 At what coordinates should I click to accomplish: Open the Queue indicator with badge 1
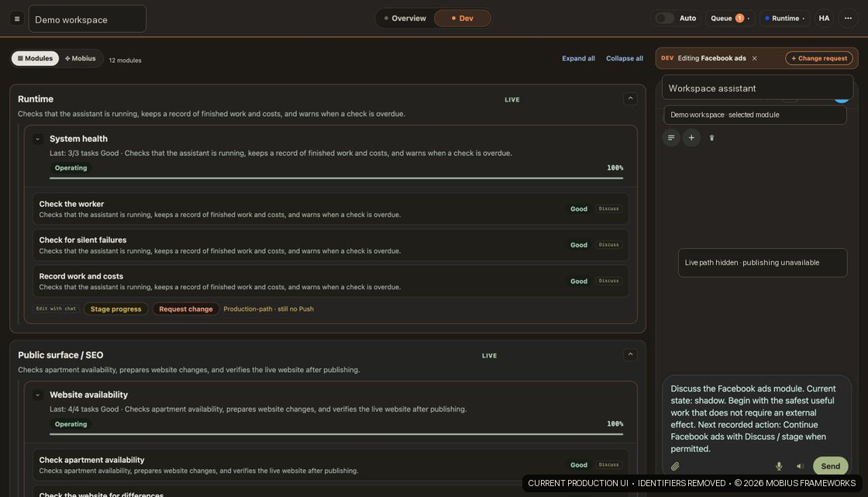tap(729, 19)
